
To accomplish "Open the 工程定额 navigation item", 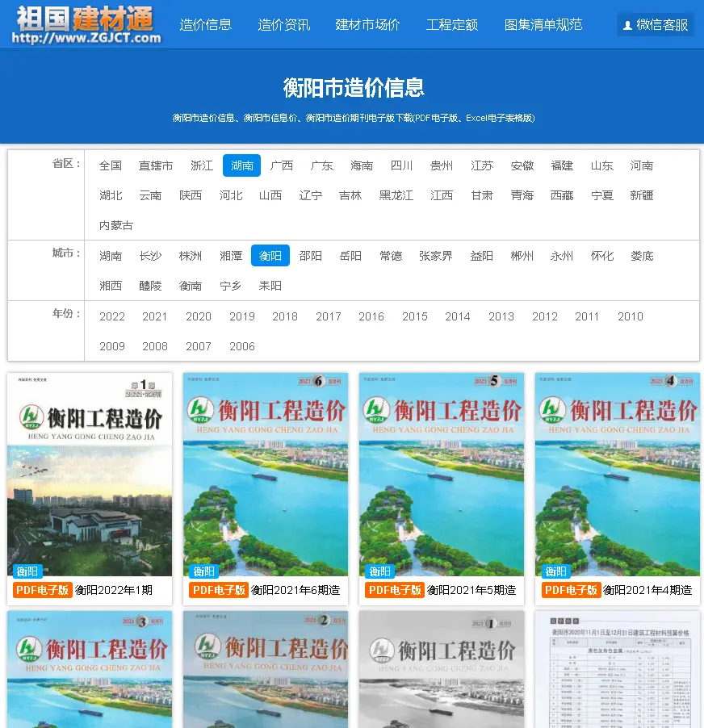I will [452, 24].
